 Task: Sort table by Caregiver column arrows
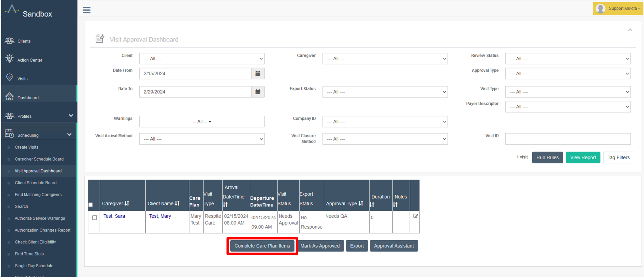pos(127,203)
